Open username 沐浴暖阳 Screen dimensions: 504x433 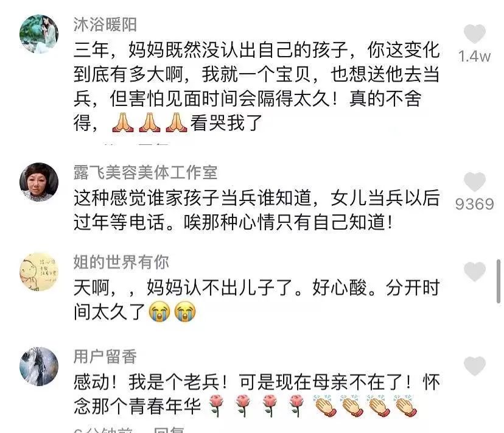105,24
